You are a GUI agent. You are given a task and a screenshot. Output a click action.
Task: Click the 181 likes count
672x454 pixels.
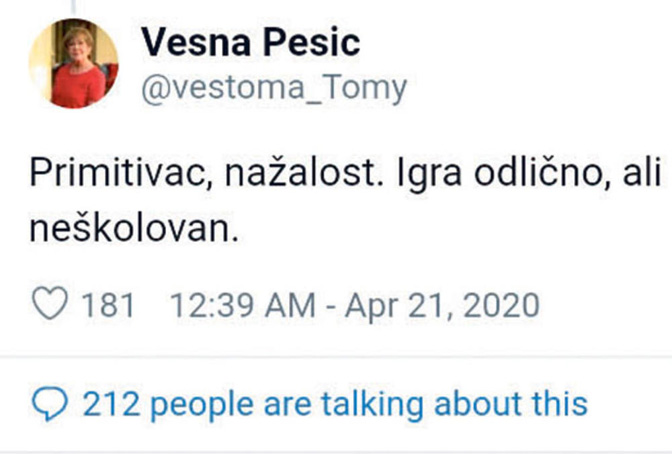[106, 304]
